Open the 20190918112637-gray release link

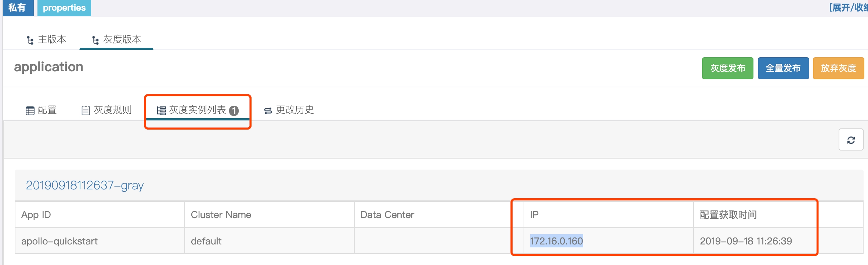click(85, 185)
